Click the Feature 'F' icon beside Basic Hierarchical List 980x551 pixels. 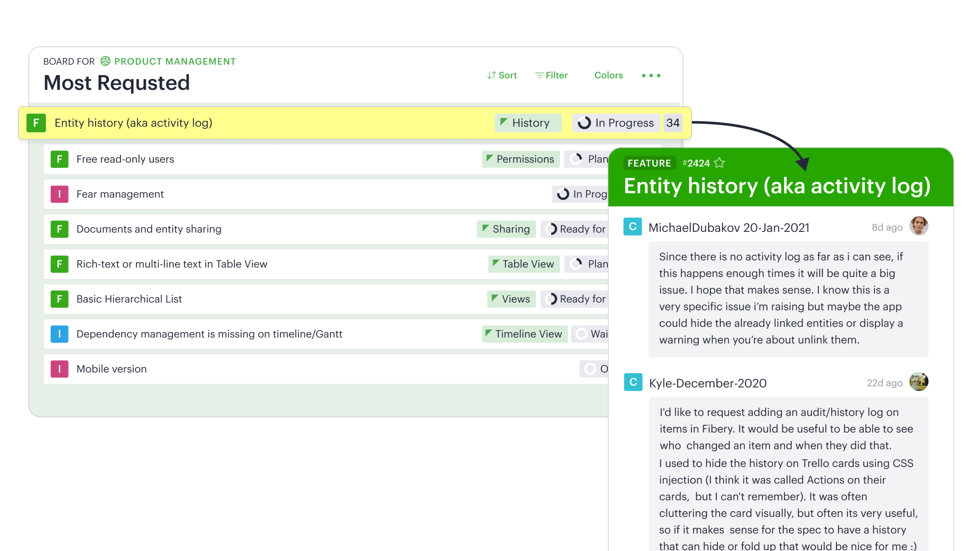60,299
